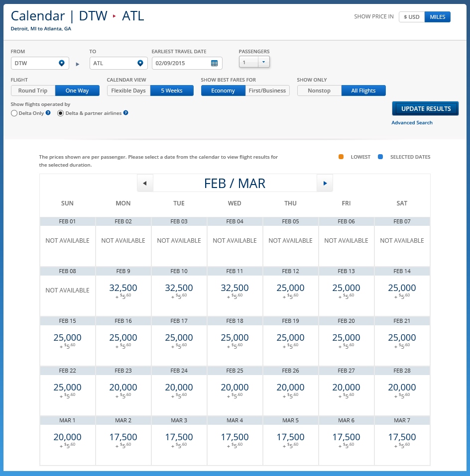Go to previous month with left arrow

point(145,183)
